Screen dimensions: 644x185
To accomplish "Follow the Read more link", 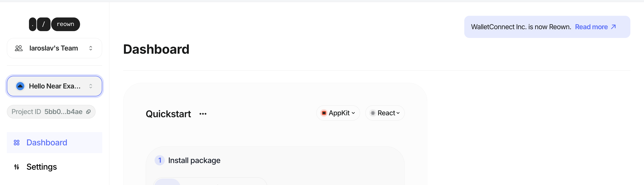I will click(591, 27).
